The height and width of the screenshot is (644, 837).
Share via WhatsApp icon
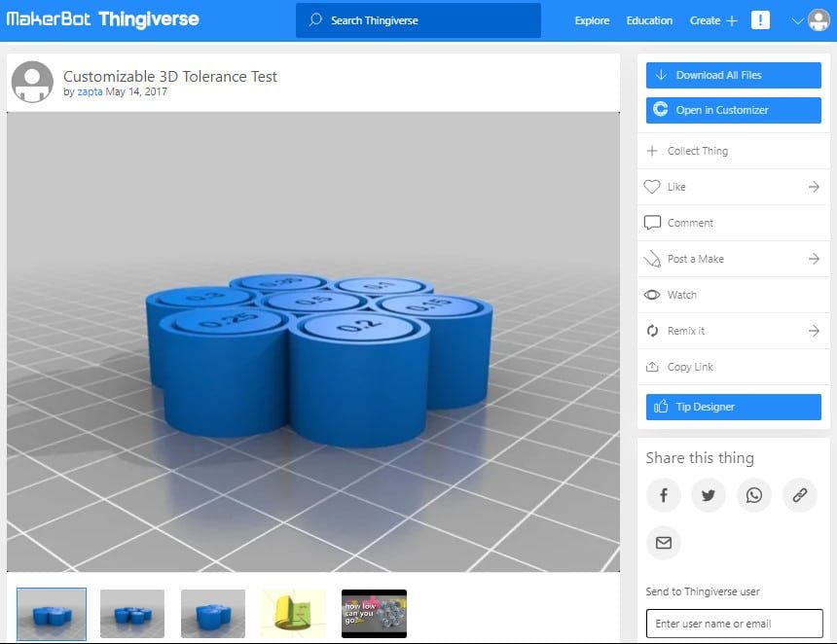[753, 495]
